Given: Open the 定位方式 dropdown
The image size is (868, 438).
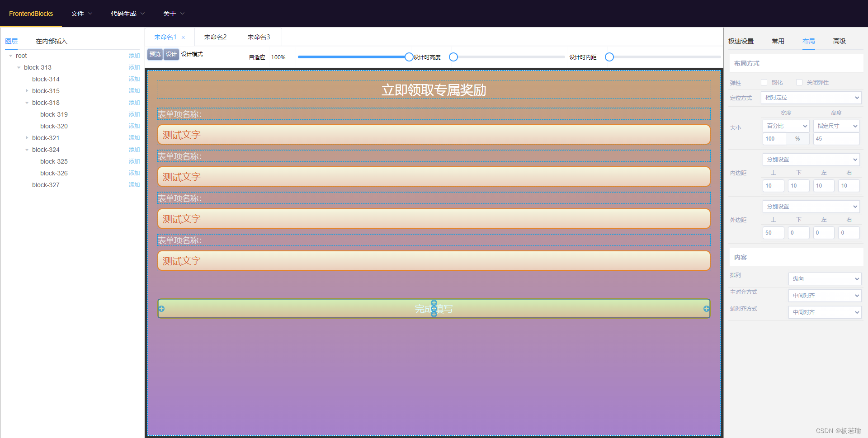Looking at the screenshot, I should pos(811,98).
